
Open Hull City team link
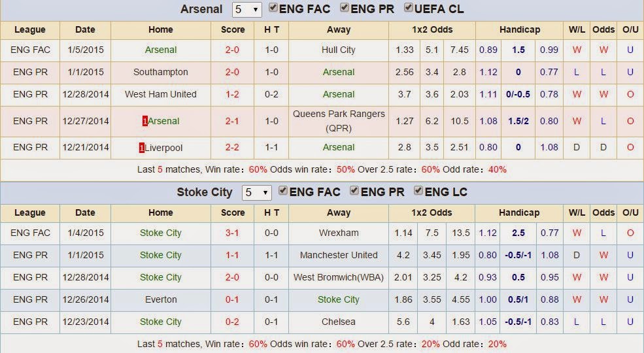[x=339, y=50]
